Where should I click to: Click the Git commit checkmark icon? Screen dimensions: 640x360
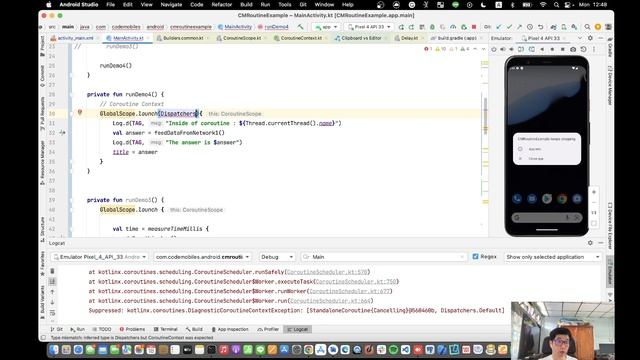tap(509, 27)
